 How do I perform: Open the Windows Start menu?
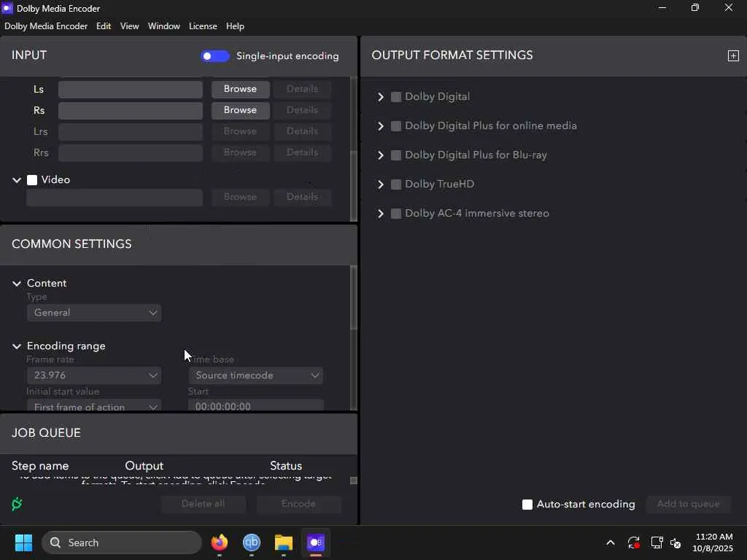23,542
